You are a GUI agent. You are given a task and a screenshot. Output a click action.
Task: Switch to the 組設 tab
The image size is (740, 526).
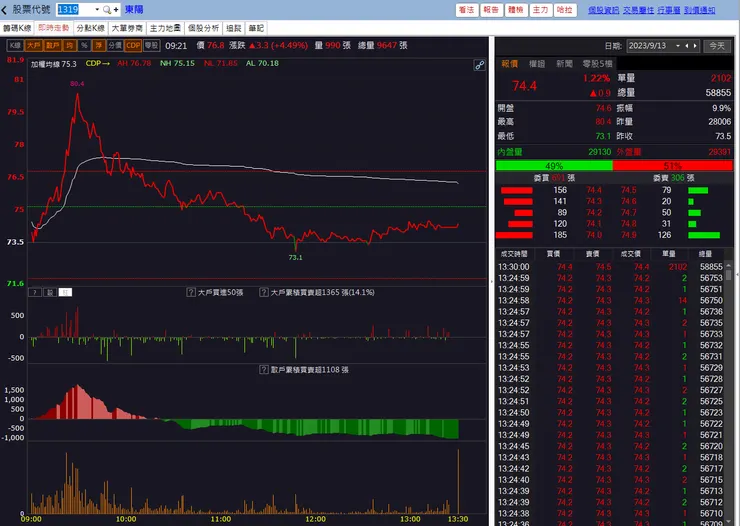point(234,28)
